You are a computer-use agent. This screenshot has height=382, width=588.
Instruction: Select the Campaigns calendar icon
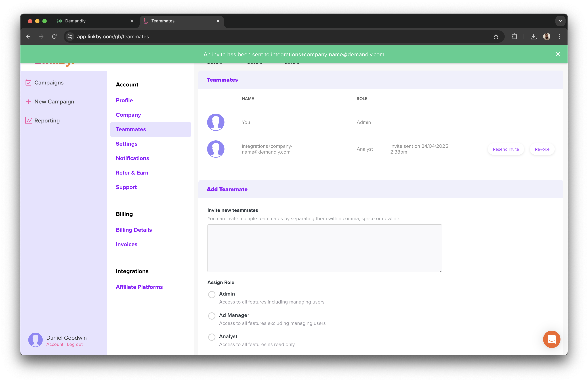coord(28,82)
